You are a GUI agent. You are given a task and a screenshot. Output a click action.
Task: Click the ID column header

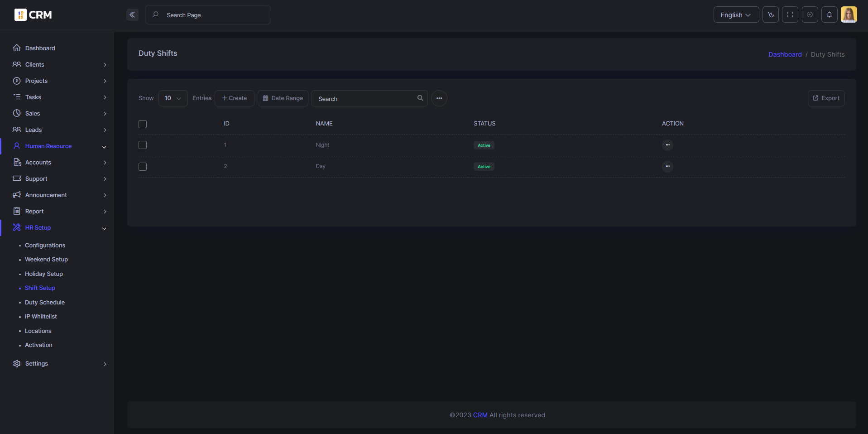(x=226, y=123)
